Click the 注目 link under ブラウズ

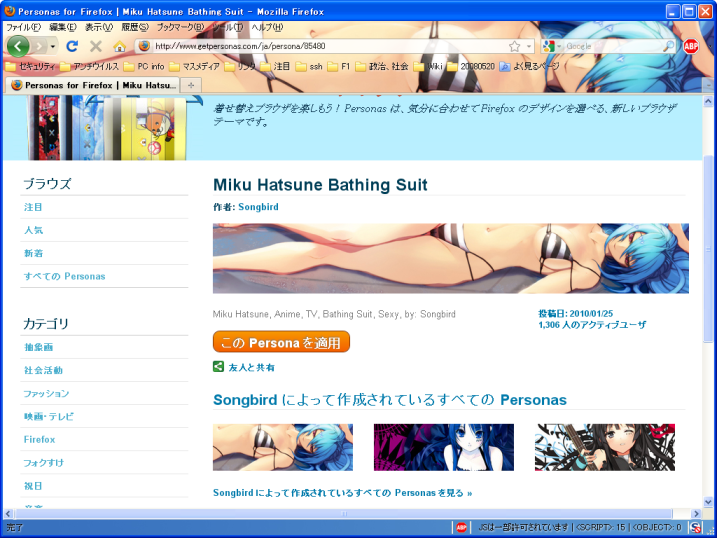point(33,207)
